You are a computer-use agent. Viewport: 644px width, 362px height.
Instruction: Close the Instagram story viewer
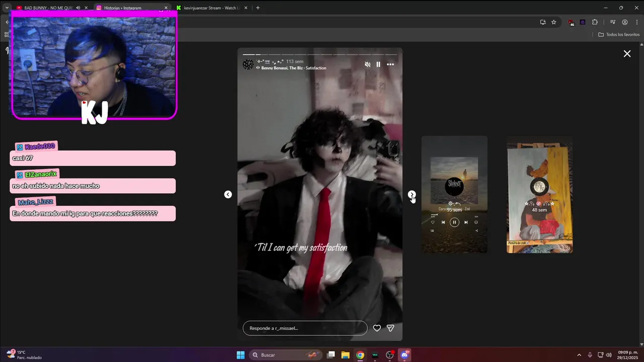[x=627, y=53]
